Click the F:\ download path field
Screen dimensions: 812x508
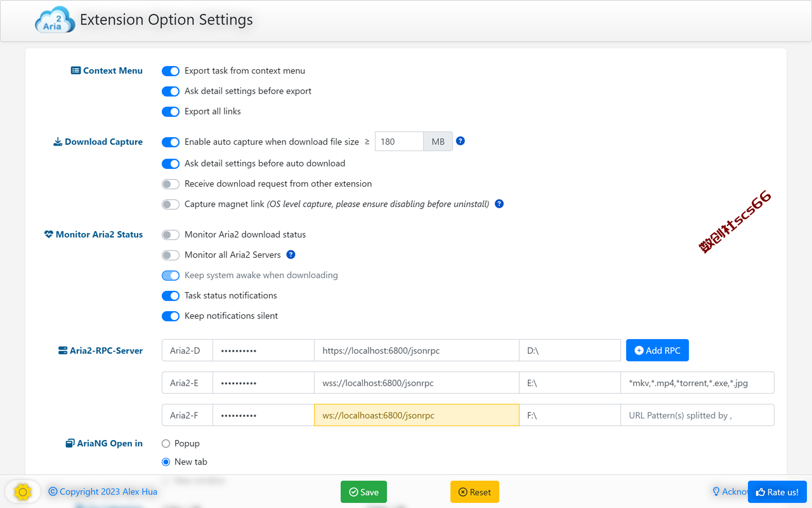pyautogui.click(x=570, y=415)
